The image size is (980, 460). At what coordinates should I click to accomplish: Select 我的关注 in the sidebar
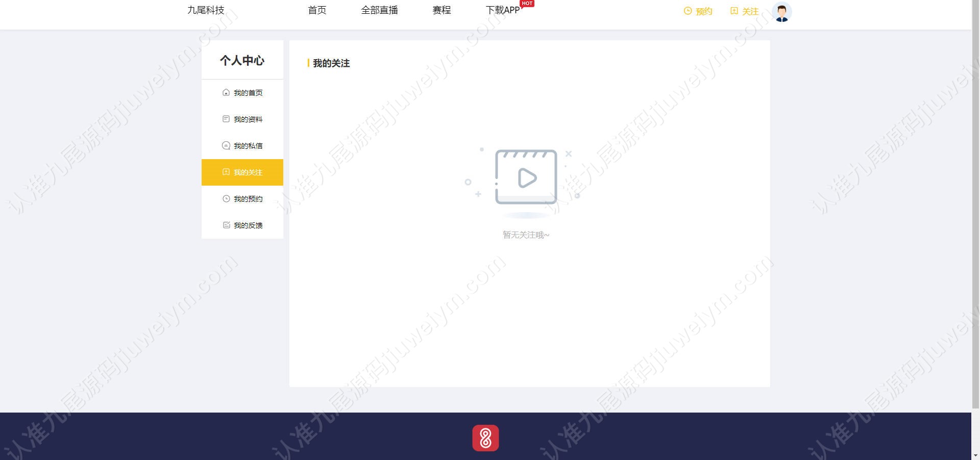(x=242, y=172)
